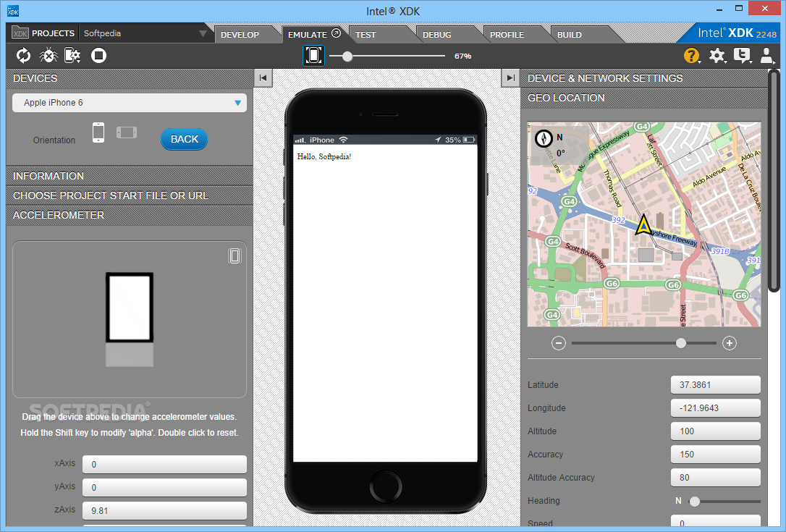This screenshot has width=786, height=532.
Task: Open the device settings gear icon in toolbar
Action: click(72, 55)
